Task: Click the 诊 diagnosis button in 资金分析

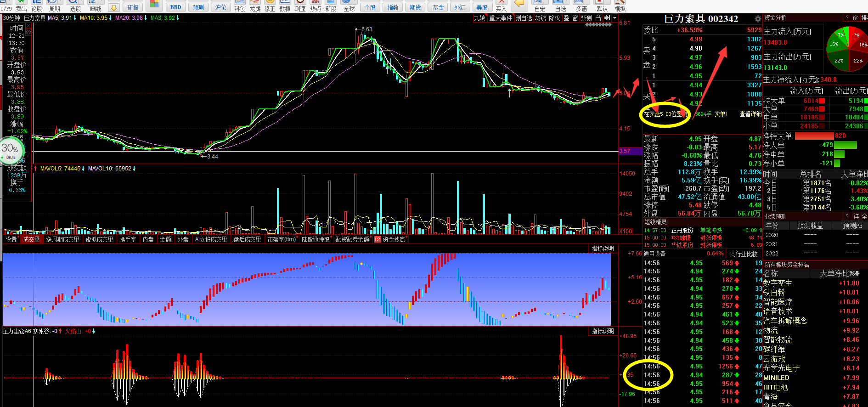Action: click(x=855, y=17)
